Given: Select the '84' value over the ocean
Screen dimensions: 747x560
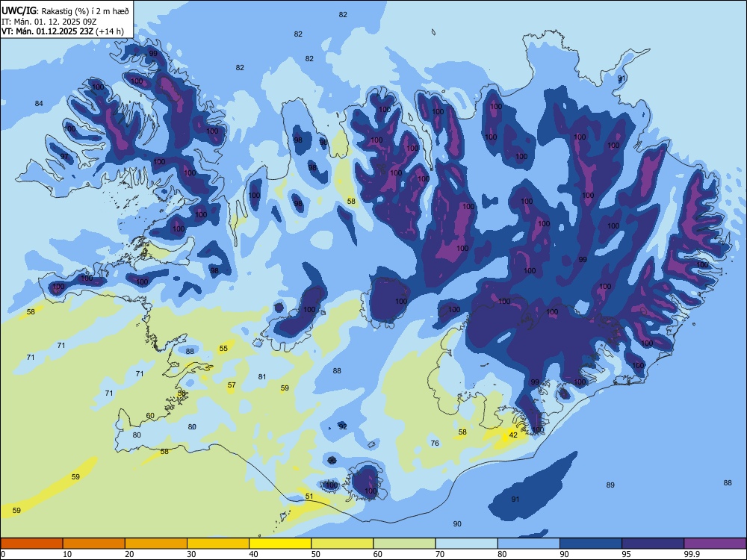Looking at the screenshot, I should pos(39,103).
